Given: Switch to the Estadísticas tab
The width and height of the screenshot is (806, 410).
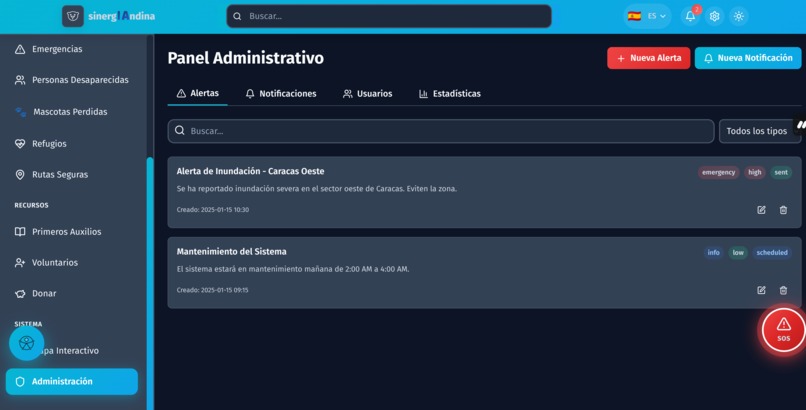Looking at the screenshot, I should click(450, 94).
